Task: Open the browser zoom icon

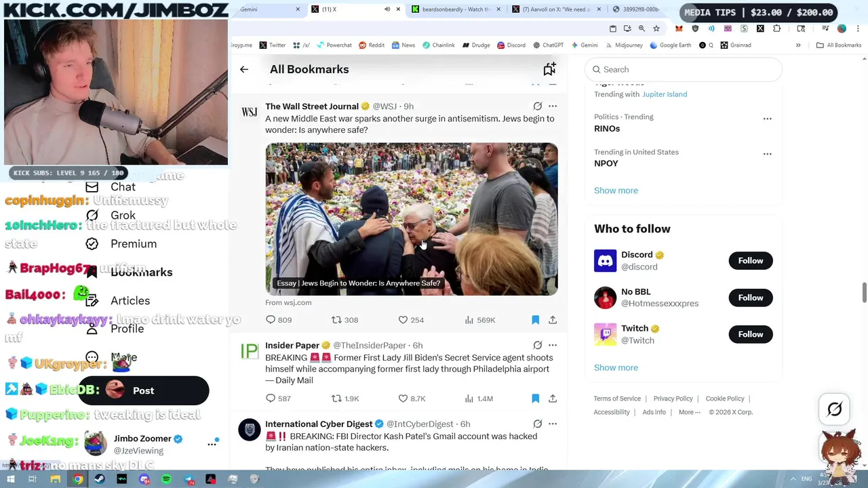Action: coord(642,28)
